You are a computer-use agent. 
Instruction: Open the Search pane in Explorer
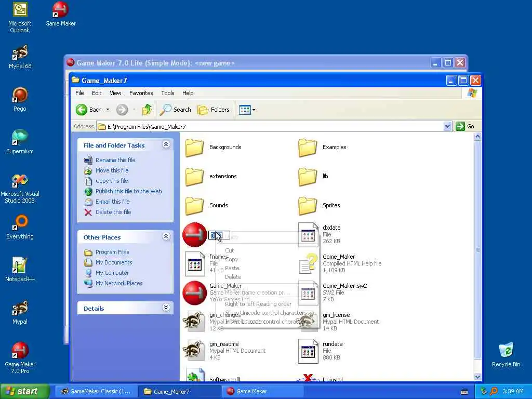(176, 110)
